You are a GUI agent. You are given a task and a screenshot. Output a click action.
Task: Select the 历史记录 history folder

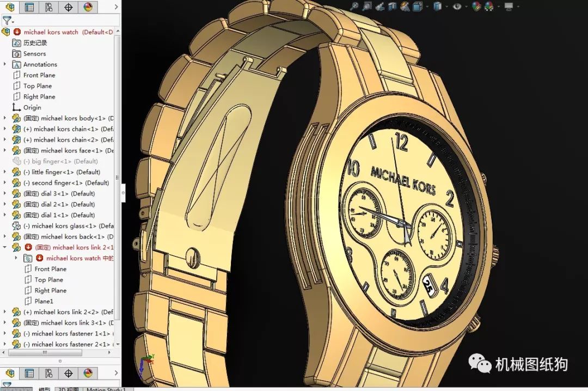[29, 43]
